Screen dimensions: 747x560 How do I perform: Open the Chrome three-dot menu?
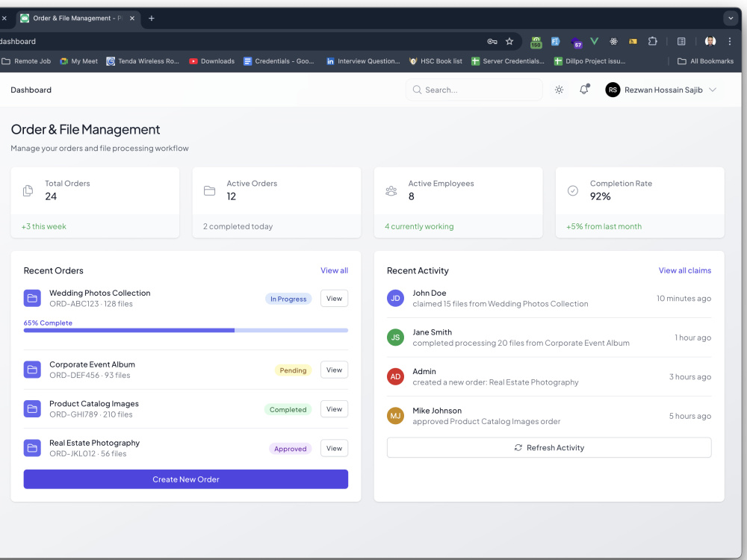click(729, 41)
